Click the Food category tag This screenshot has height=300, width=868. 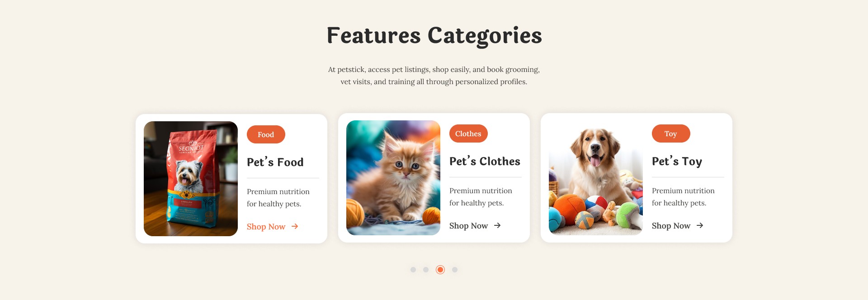pyautogui.click(x=266, y=134)
